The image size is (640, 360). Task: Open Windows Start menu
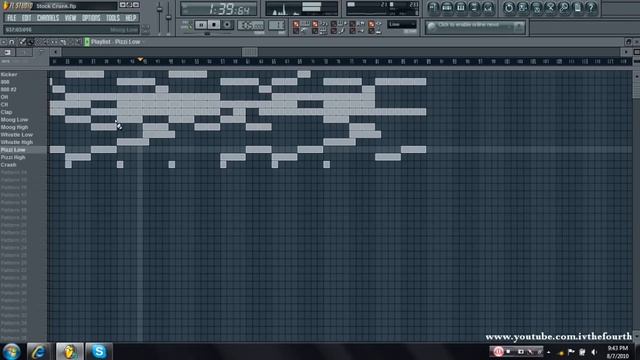pos(11,351)
